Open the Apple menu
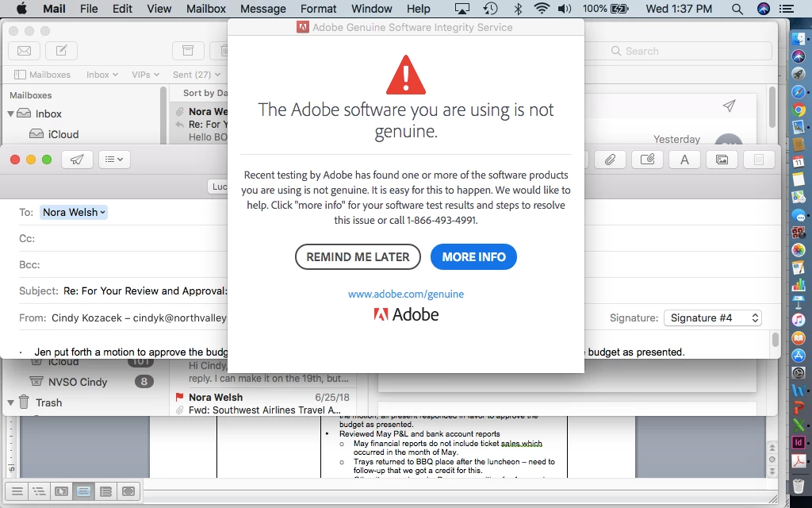812x508 pixels. click(x=21, y=8)
